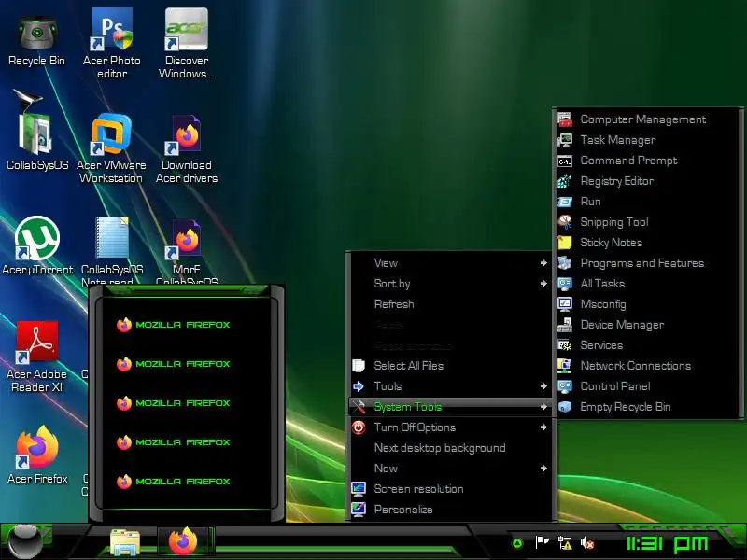Launch Msconfig from the submenu
This screenshot has width=747, height=560.
(649, 304)
